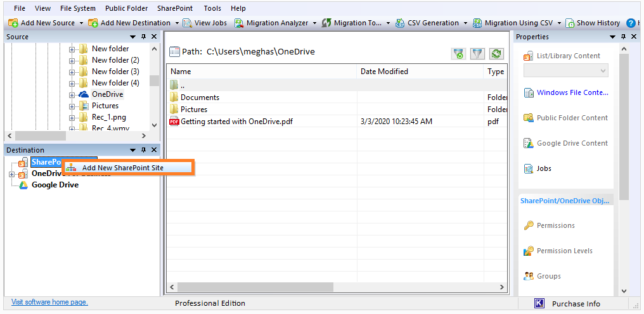Choose Add New SharePoint Site context entry
This screenshot has width=644, height=314.
(x=129, y=168)
